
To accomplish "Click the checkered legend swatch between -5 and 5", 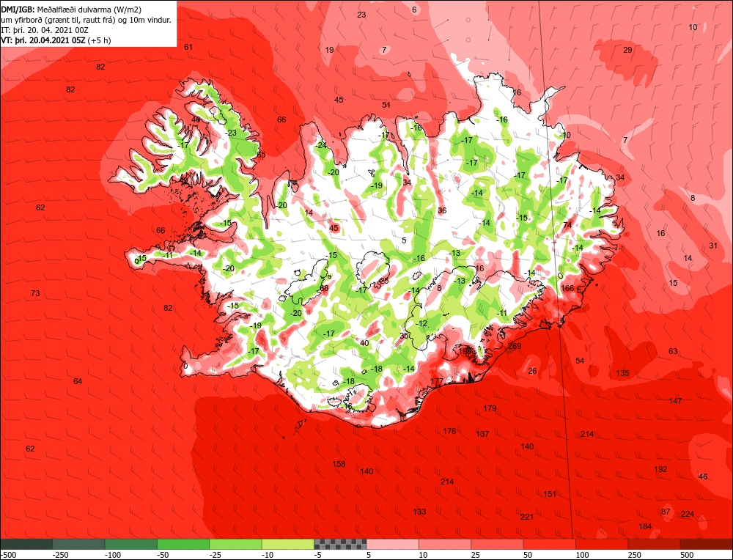I will click(x=340, y=544).
